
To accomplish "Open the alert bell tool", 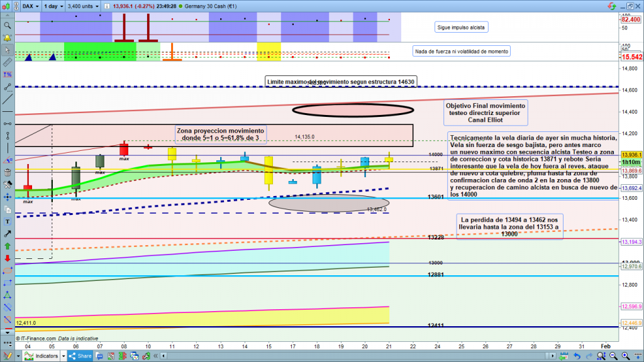I will pyautogui.click(x=7, y=38).
